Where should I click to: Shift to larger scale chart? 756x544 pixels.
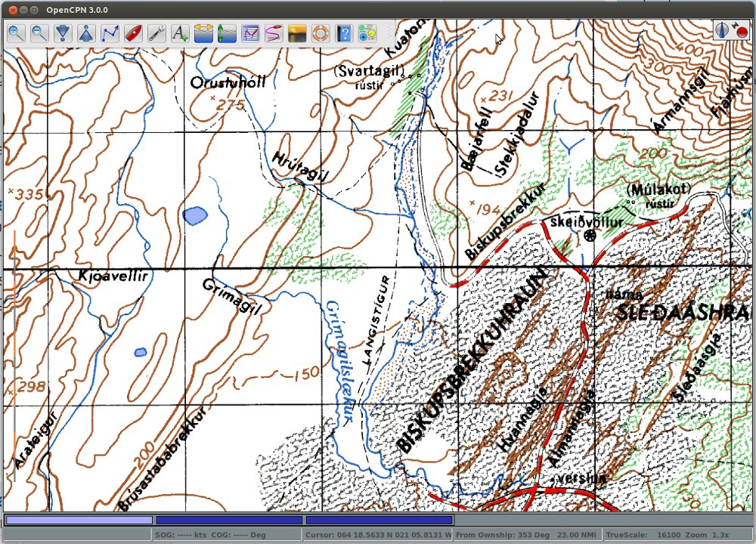pos(63,33)
